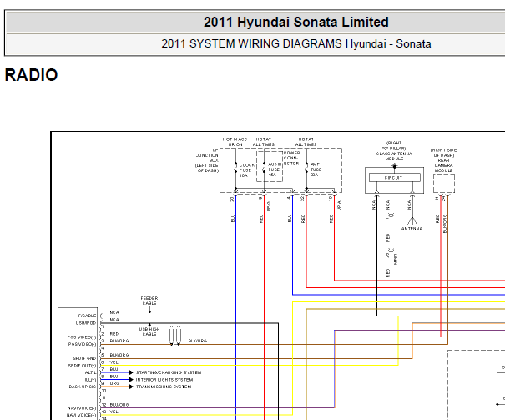
Task: Click 'STARTING/CHARGING SYSTEM' reference text
Action: coord(169,372)
